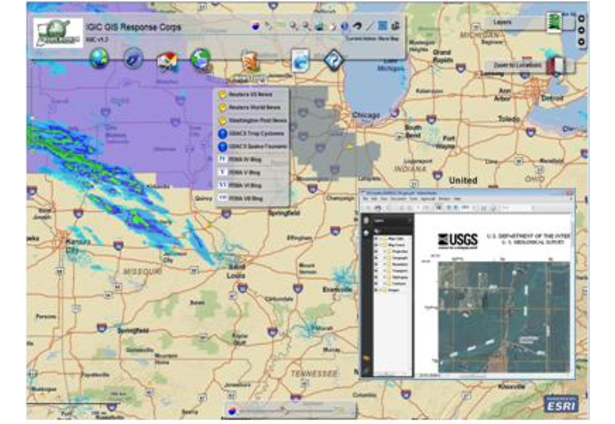This screenshot has height=424, width=615.
Task: Click the compass pen drawing tool icon
Action: pyautogui.click(x=133, y=59)
